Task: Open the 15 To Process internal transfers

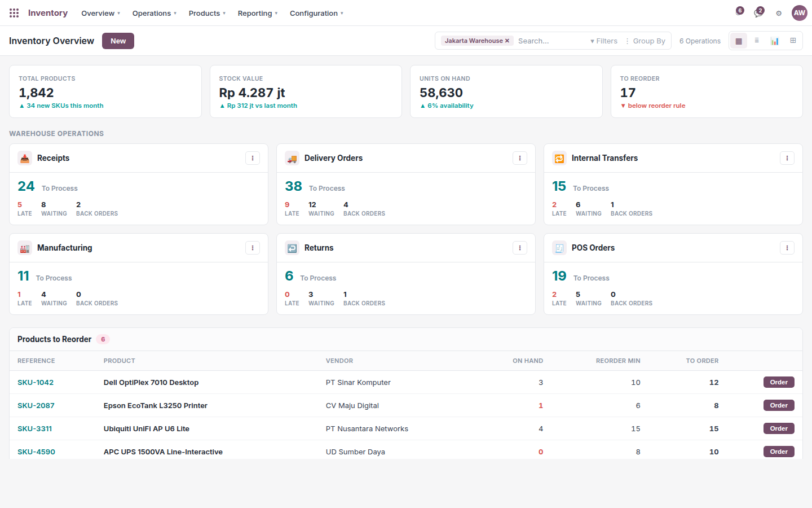Action: pos(580,186)
